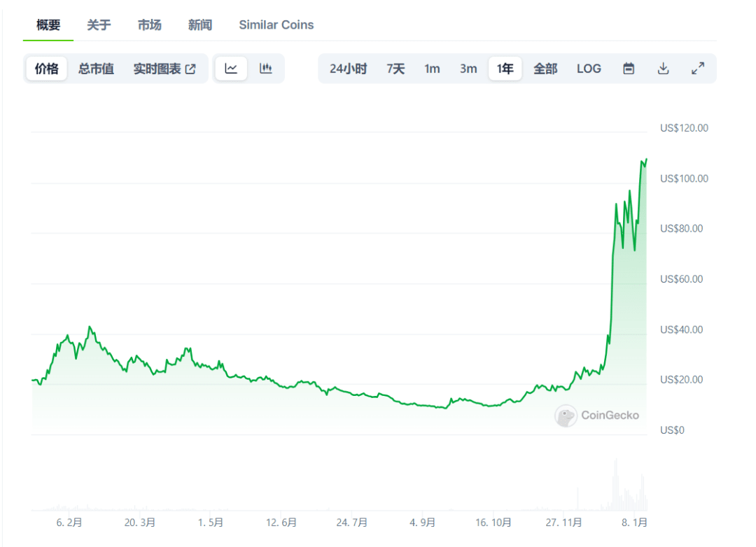The height and width of the screenshot is (547, 756).
Task: Open the calendar date range picker icon
Action: pos(629,68)
